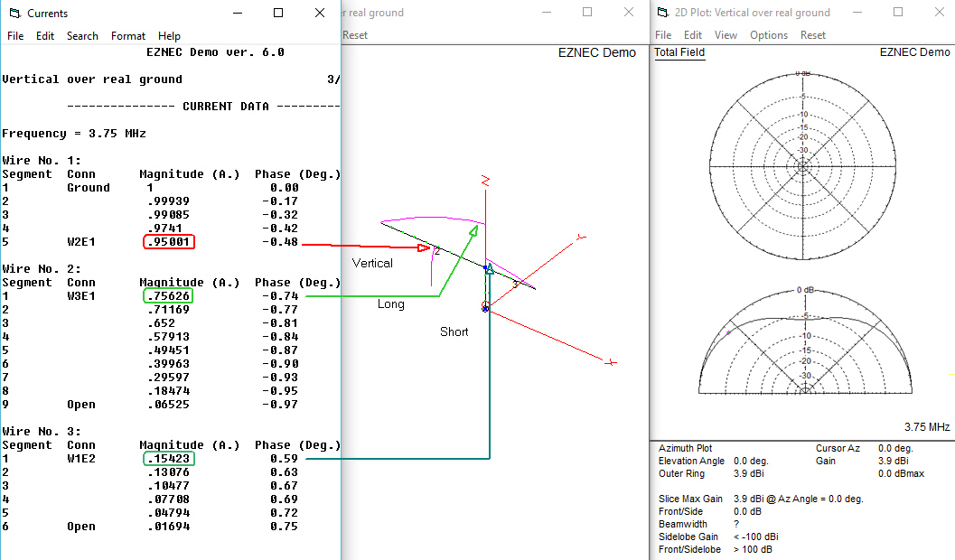Click the Total Field label in 2D Plot
Screen dimensions: 955x560
coord(679,52)
